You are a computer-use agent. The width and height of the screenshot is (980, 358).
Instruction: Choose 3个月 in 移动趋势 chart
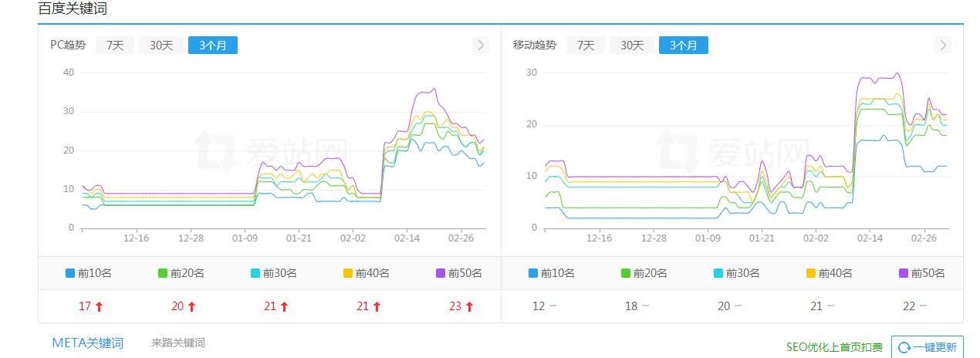tap(684, 46)
